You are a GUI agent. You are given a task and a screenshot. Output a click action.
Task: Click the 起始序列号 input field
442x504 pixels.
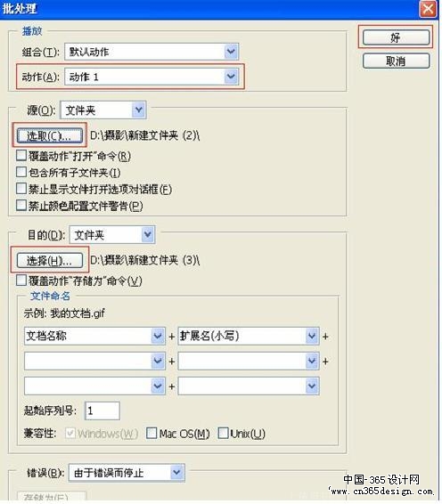pyautogui.click(x=102, y=411)
